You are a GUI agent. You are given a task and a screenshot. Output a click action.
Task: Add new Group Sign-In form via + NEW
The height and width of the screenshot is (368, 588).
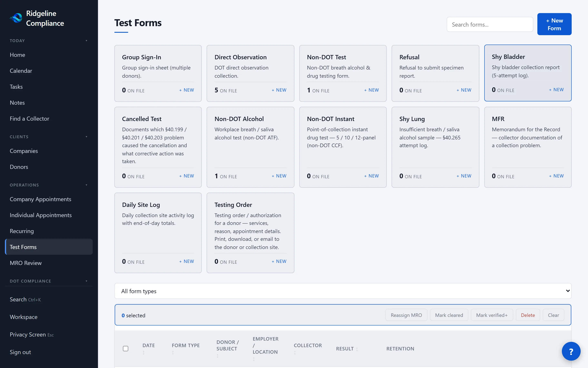(x=186, y=90)
